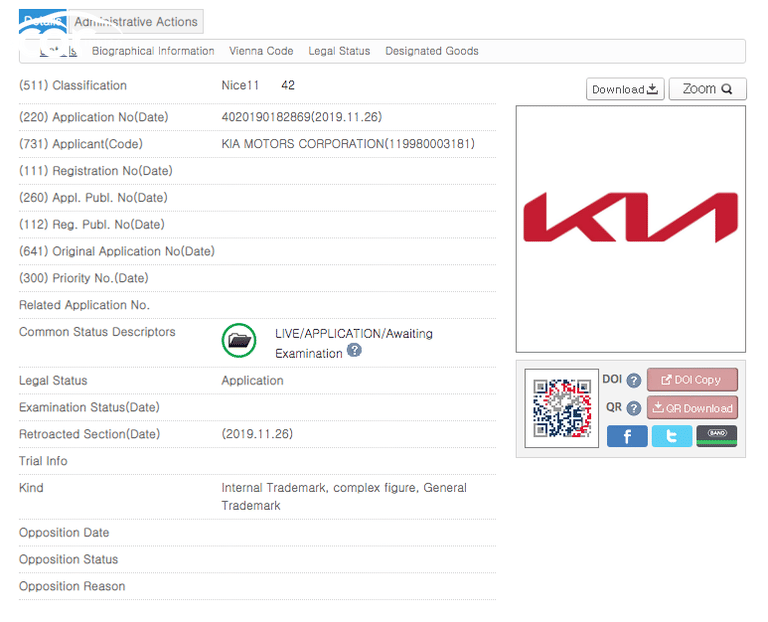Switch to the Details tab
The width and height of the screenshot is (768, 622).
[x=42, y=22]
